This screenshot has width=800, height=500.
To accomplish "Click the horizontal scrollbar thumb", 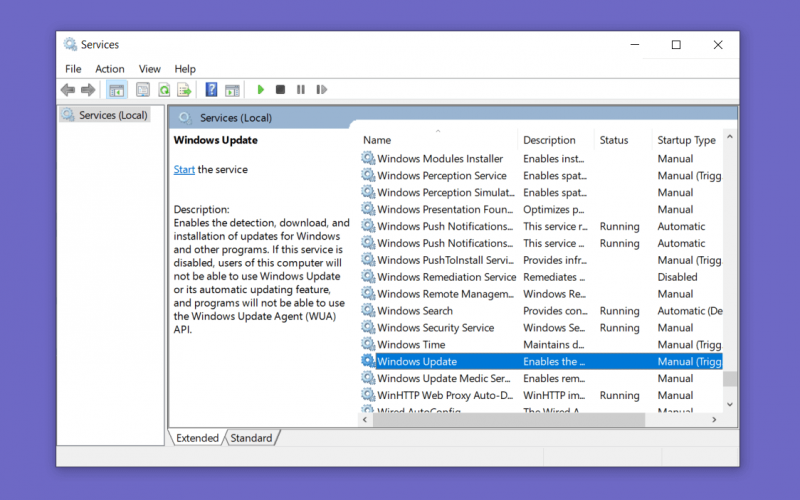I will [x=509, y=419].
